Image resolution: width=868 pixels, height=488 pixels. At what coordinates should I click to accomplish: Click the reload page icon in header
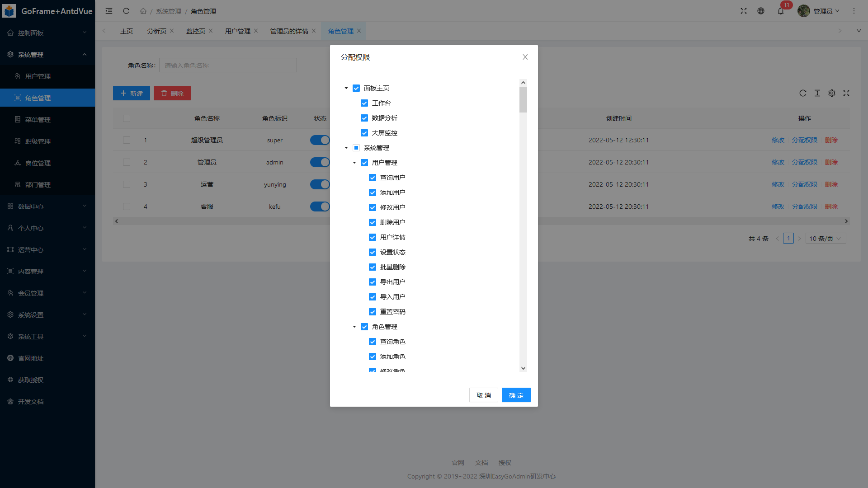[x=126, y=11]
